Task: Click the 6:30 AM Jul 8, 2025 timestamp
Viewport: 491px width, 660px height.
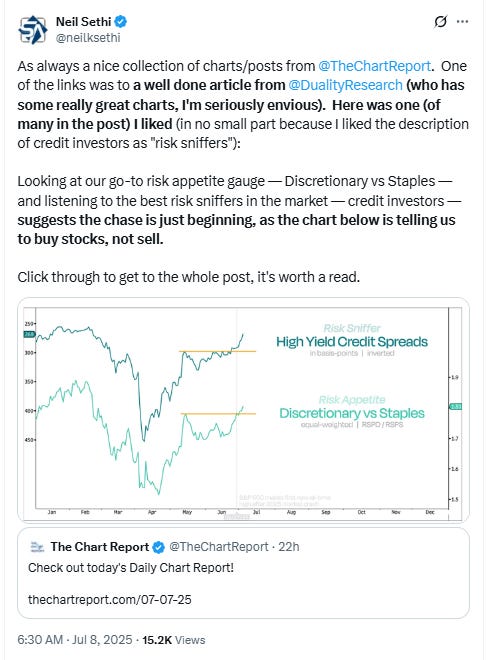Action: coord(75,640)
